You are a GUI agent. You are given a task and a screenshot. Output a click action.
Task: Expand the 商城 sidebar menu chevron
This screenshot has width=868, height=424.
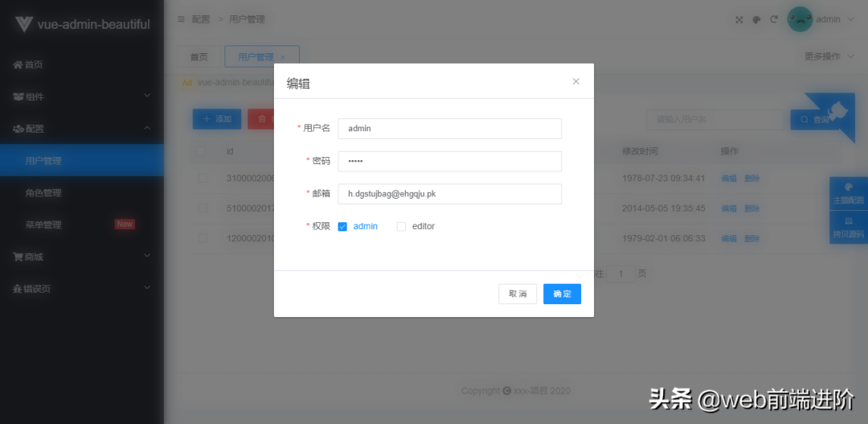pyautogui.click(x=147, y=256)
